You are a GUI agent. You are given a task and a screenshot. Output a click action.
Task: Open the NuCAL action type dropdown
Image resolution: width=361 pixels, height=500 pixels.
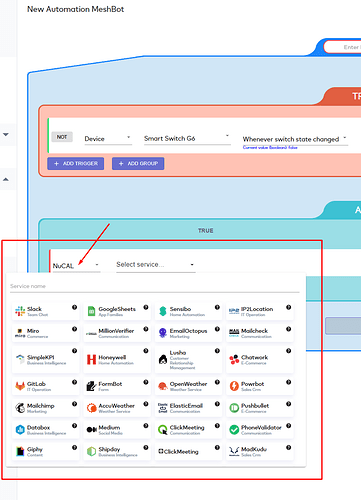(x=76, y=266)
